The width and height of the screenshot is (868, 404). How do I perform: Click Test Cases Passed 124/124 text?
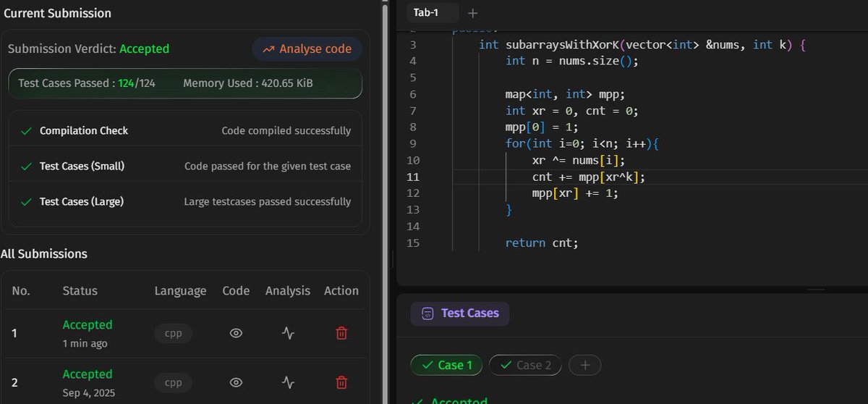tap(87, 83)
